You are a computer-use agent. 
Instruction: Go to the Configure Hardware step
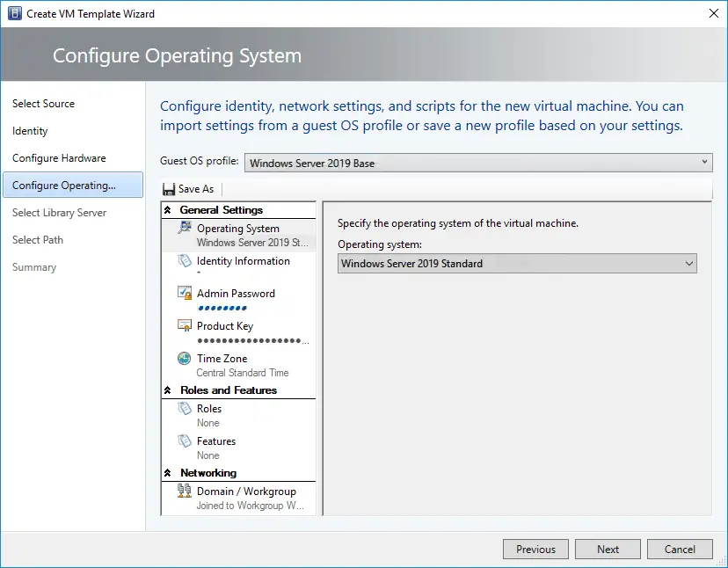coord(59,158)
